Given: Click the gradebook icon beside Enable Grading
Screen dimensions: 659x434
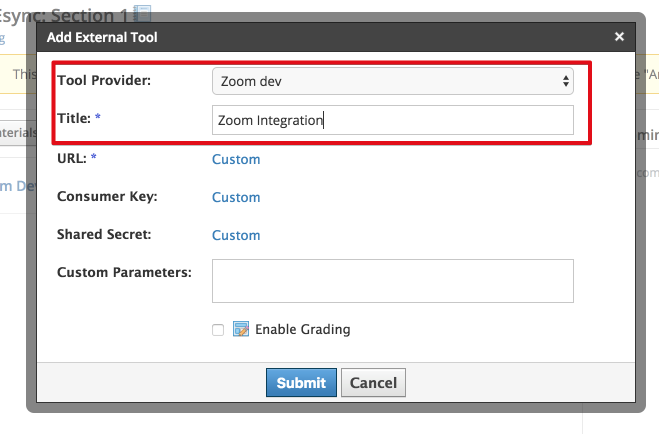Looking at the screenshot, I should coord(241,329).
